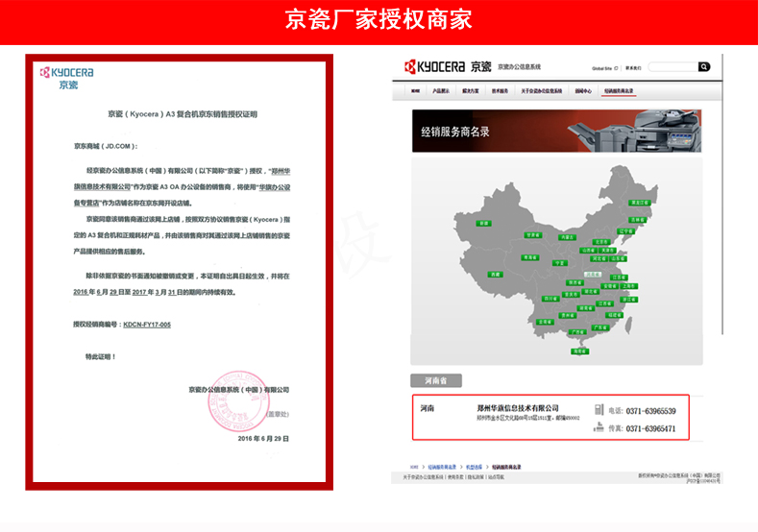Select highlighted 河南省 label on the map
758x532 pixels.
pyautogui.click(x=593, y=274)
